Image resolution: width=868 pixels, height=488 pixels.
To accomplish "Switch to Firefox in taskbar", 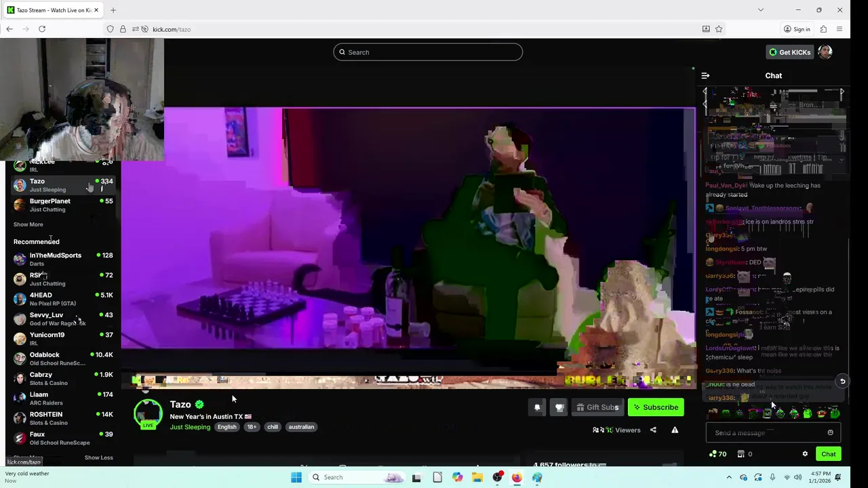I will [517, 477].
